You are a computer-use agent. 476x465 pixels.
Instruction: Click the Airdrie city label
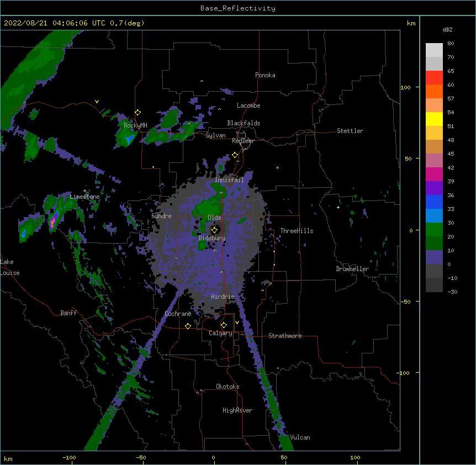pos(223,297)
